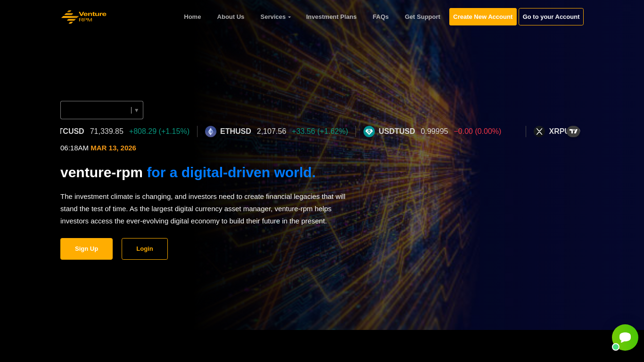The width and height of the screenshot is (644, 362).
Task: Click the heading 'for a digital-driven world.'
Action: click(231, 173)
